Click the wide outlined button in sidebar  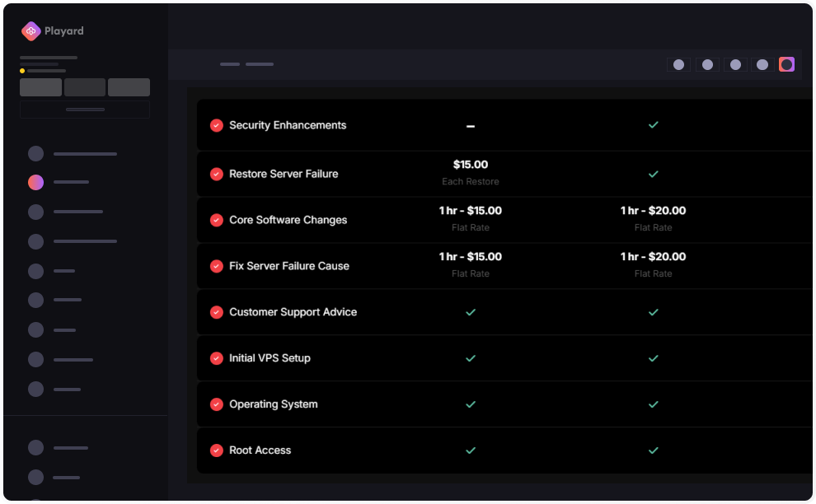(x=85, y=110)
